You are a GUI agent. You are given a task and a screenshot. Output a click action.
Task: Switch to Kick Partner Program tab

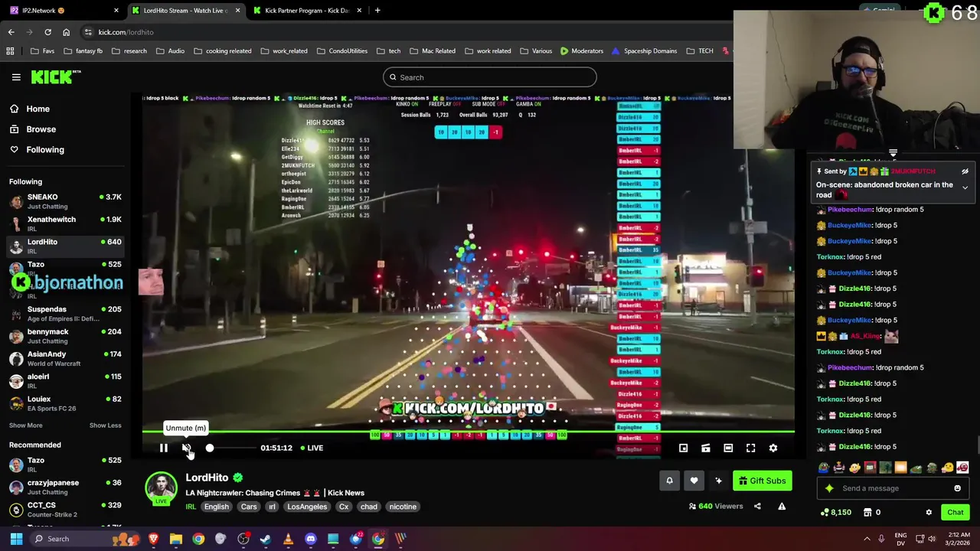[x=305, y=11]
